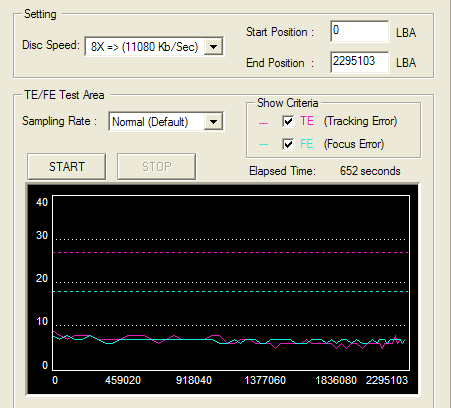Expand the Sampling Rate dropdown arrow
This screenshot has height=408, width=451.
(x=213, y=122)
